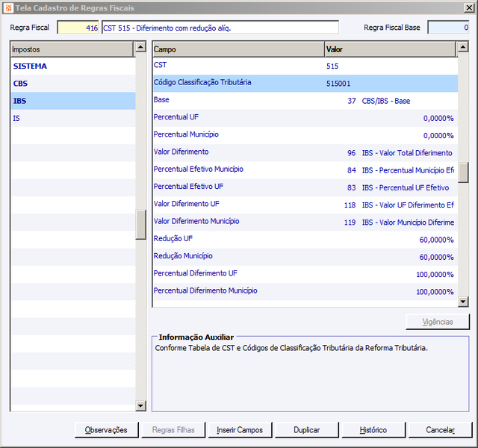Click the value 119 IBS - Valor Município
478x448 pixels.
tap(399, 223)
